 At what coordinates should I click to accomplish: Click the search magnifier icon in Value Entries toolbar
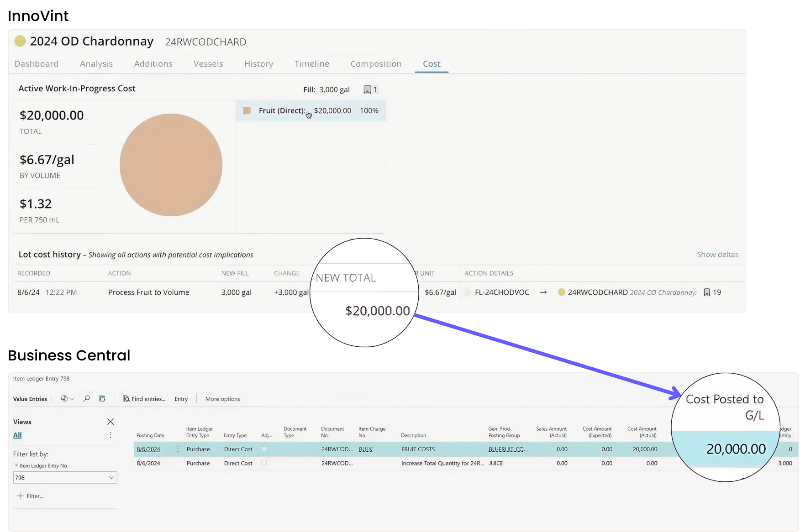point(86,399)
